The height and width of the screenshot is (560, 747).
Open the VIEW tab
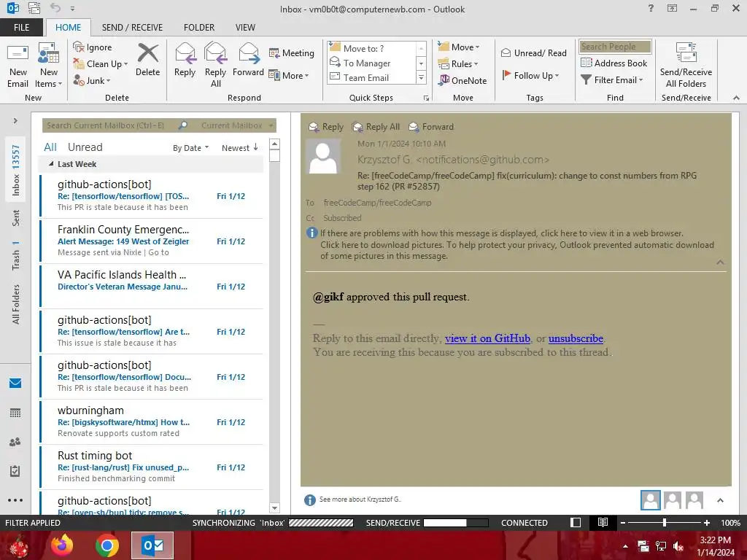point(245,27)
